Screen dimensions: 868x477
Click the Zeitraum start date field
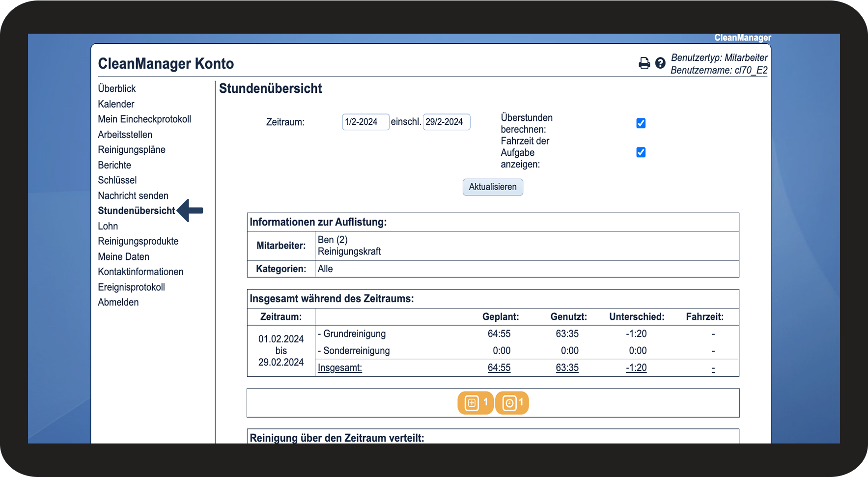tap(365, 122)
